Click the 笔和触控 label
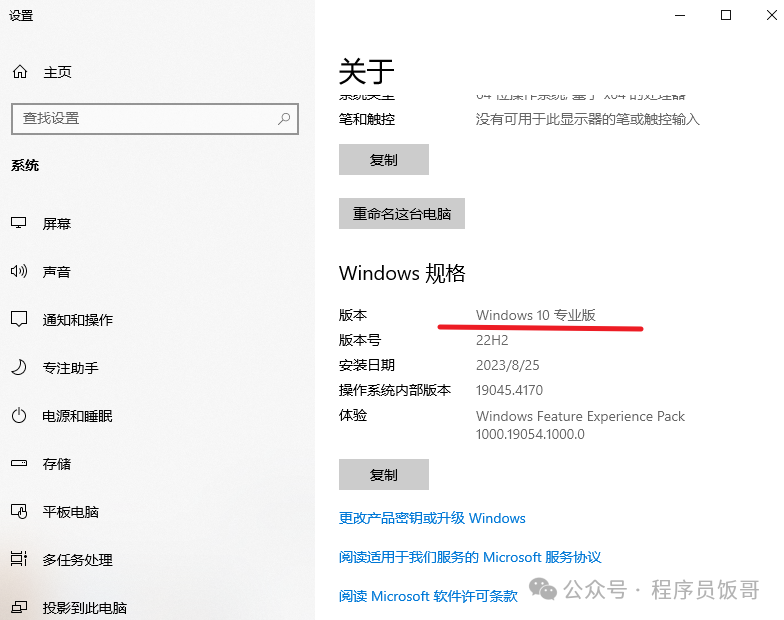The image size is (784, 620). point(366,119)
